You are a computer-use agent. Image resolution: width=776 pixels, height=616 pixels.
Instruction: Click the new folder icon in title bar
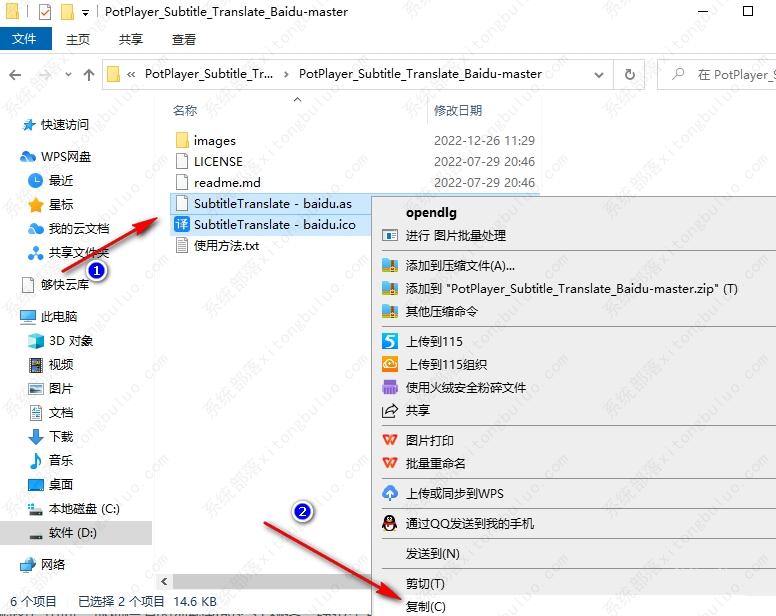67,11
